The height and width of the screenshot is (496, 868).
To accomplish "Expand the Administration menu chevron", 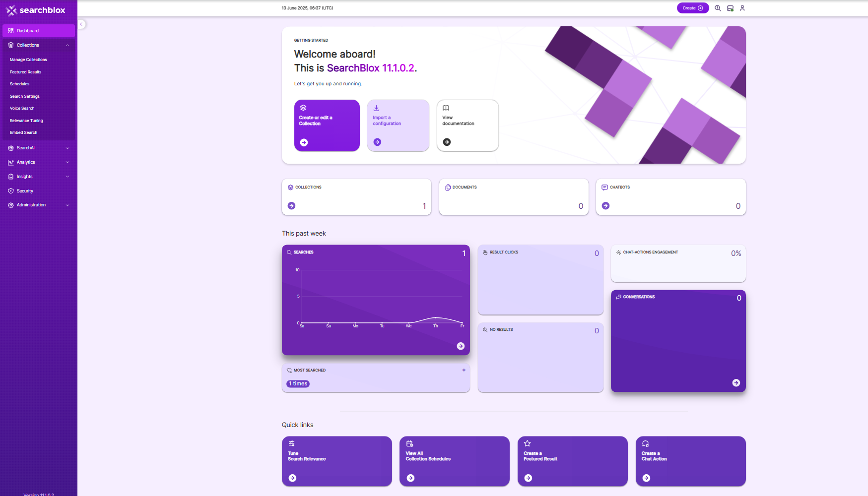I will (67, 205).
